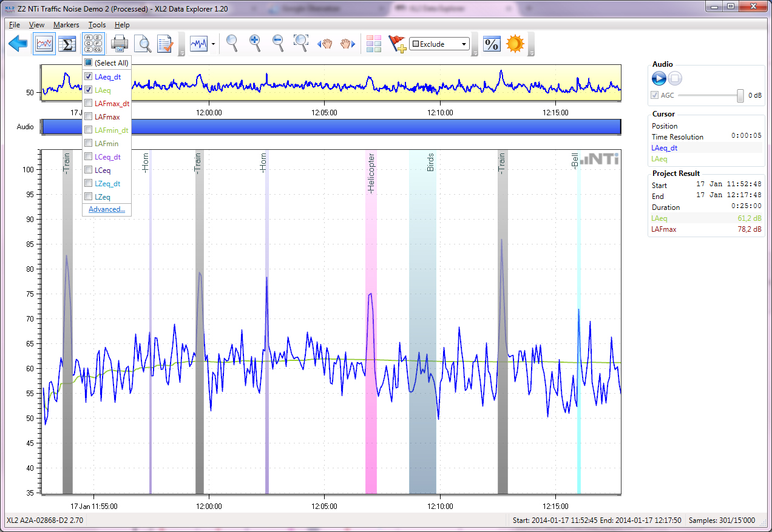Open print preview with magnifier page icon

[143, 44]
